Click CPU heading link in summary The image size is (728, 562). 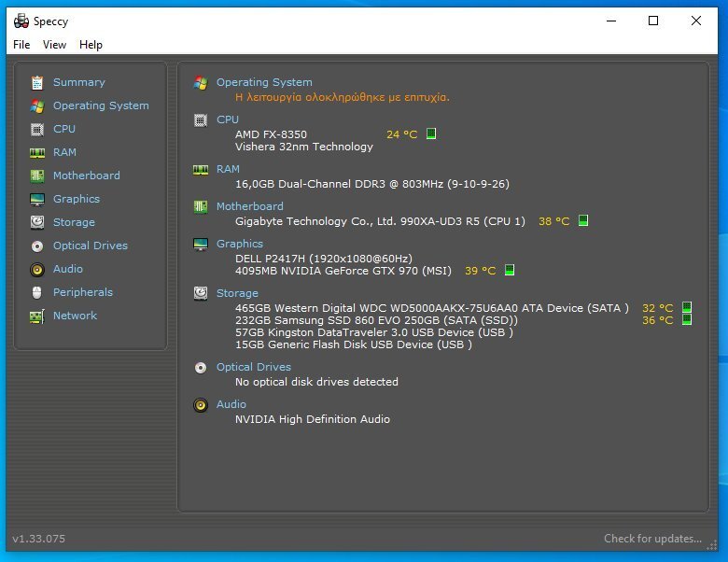click(228, 119)
